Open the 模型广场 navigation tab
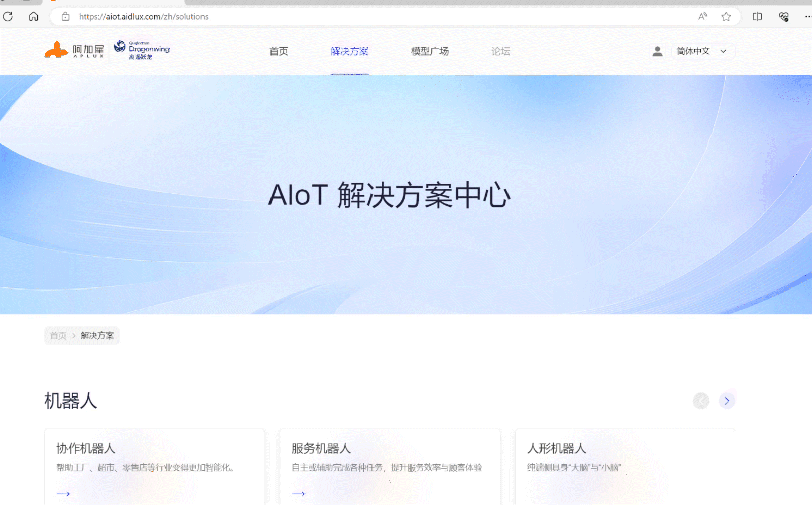 coord(430,51)
